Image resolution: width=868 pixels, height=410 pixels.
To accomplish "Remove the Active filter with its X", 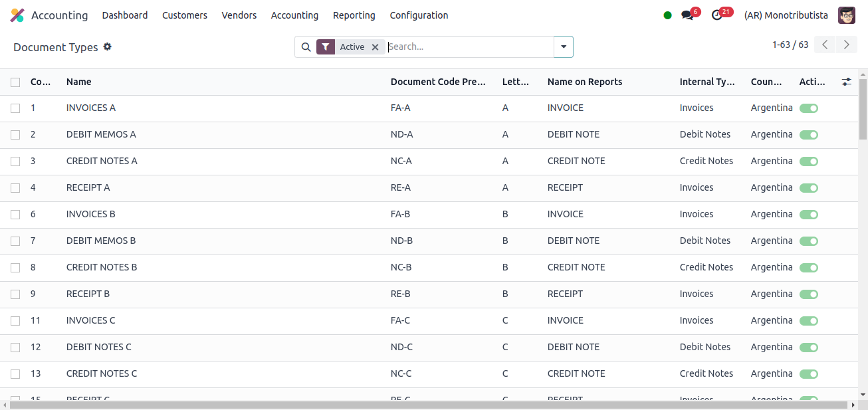I will [x=375, y=47].
